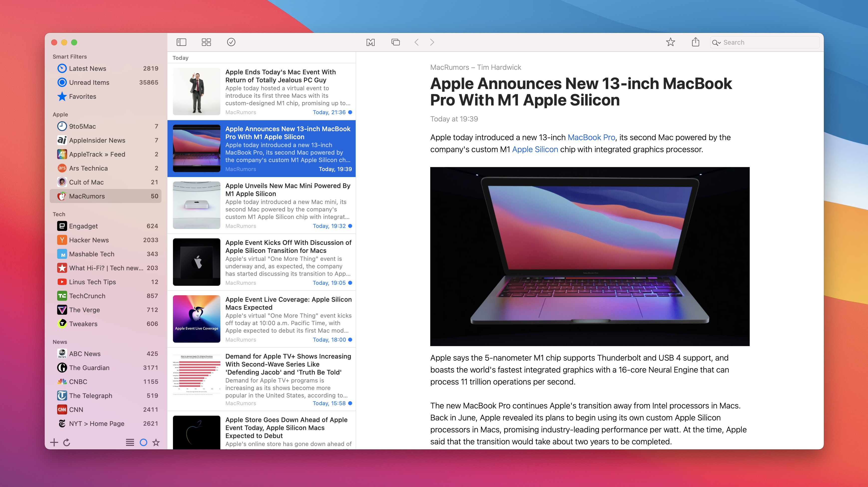Click the MacBook Pro image in article
Viewport: 868px width, 487px height.
[x=590, y=256]
